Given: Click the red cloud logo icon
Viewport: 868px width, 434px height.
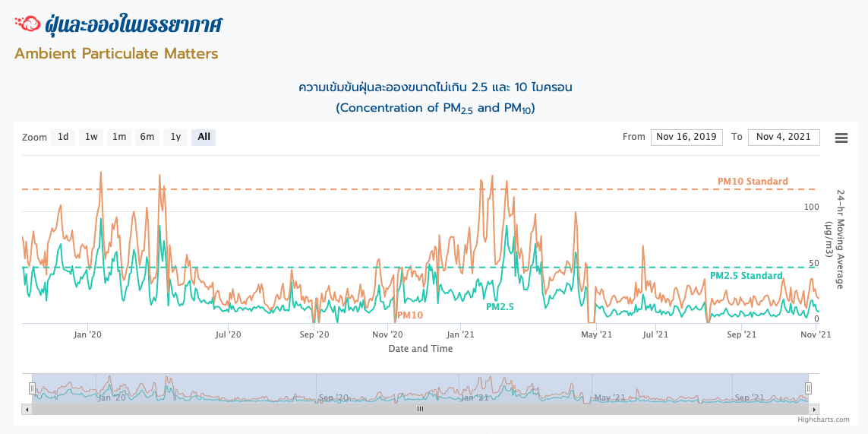Looking at the screenshot, I should point(27,24).
